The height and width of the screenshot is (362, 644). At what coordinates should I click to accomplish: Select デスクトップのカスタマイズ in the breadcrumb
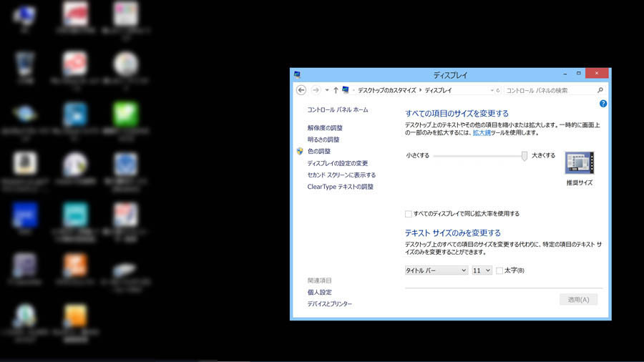point(386,91)
